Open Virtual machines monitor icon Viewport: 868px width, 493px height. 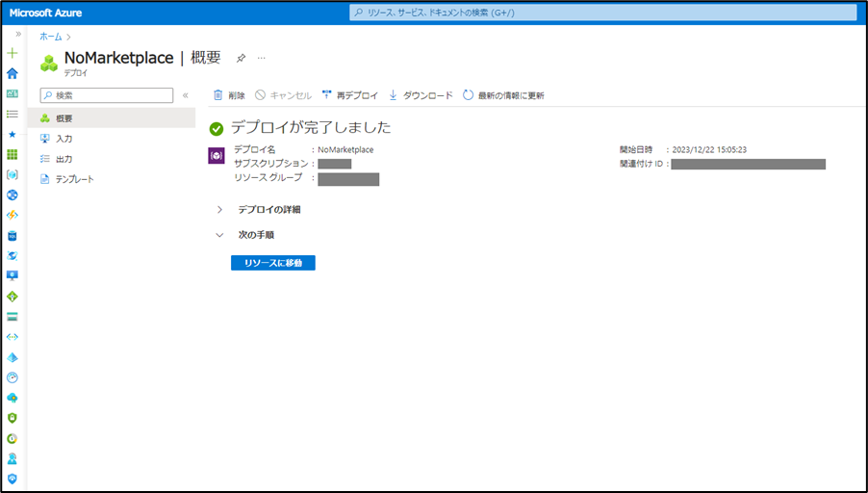click(x=13, y=275)
